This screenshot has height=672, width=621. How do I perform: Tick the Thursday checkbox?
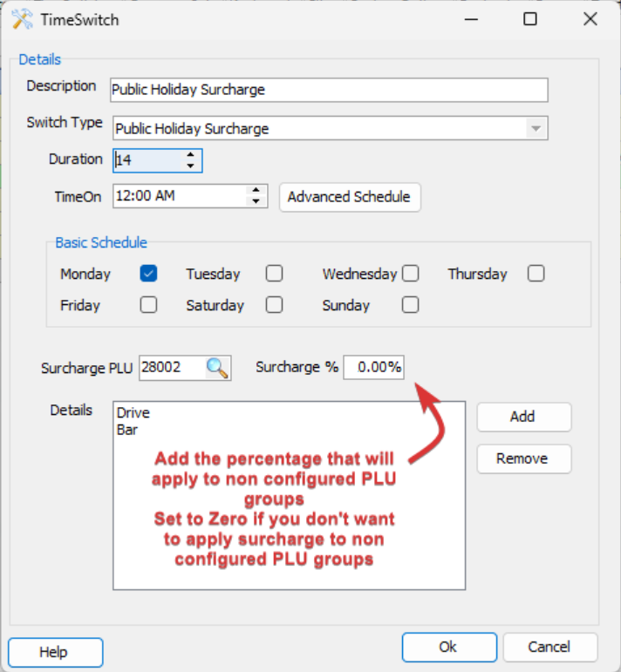(536, 274)
